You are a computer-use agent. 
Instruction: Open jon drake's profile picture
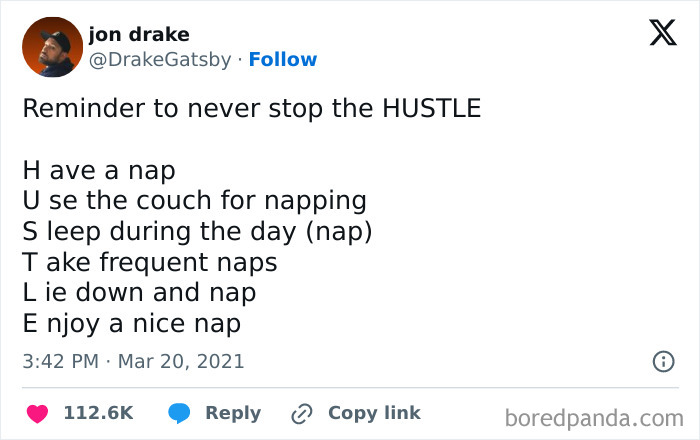tap(52, 47)
